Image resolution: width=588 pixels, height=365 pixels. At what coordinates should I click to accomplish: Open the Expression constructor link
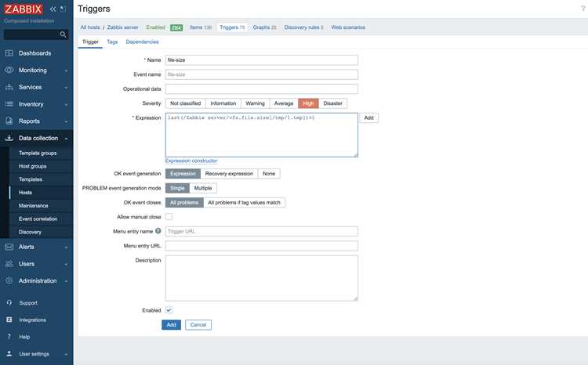tap(191, 161)
